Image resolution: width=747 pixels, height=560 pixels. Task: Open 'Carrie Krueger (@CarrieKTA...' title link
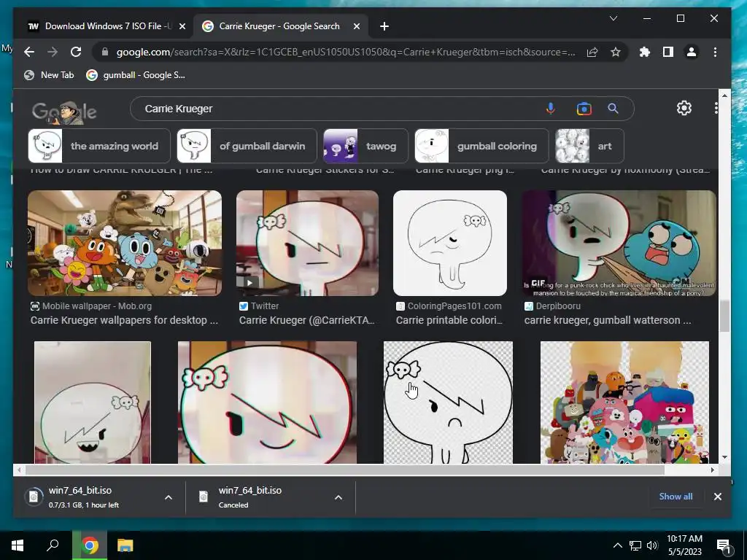307,320
